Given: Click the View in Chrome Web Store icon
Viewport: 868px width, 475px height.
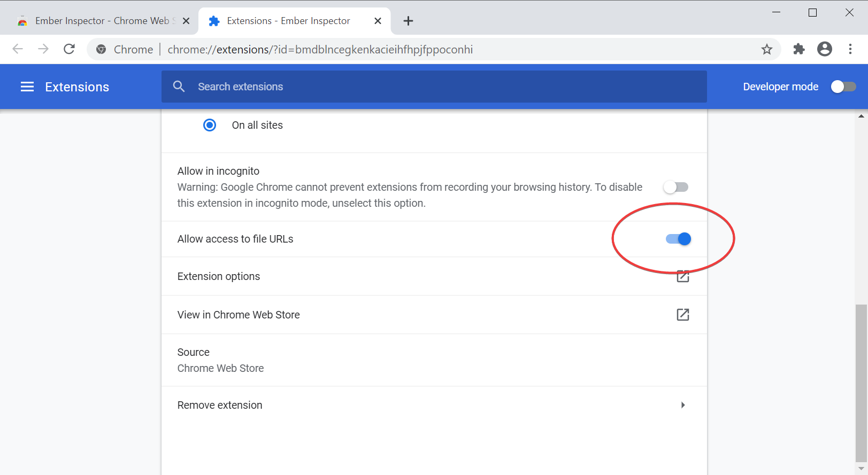Looking at the screenshot, I should (x=682, y=315).
